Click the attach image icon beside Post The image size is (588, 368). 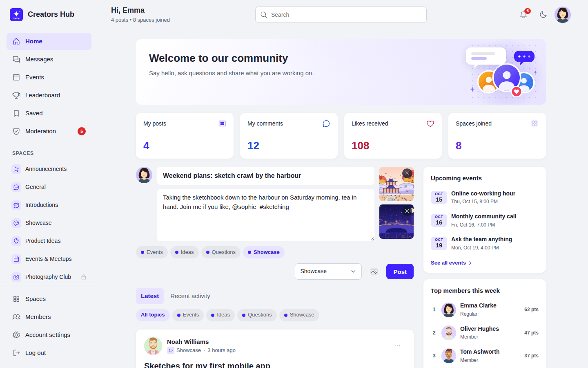tap(374, 272)
